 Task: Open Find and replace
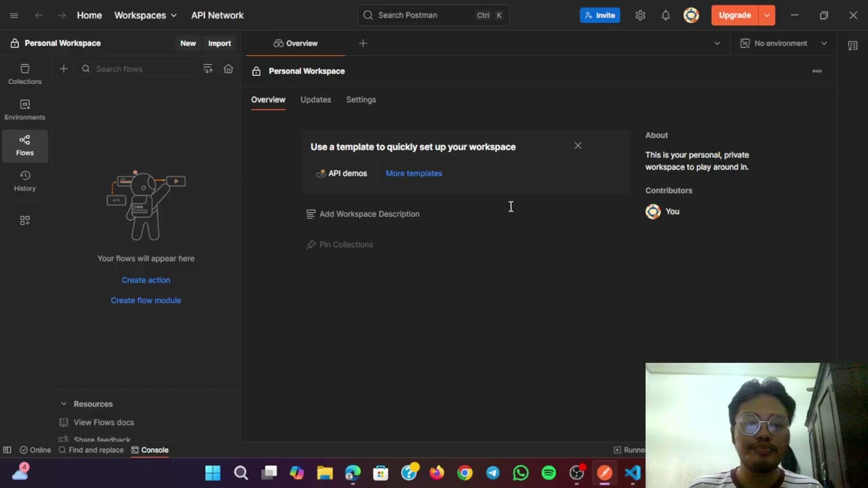91,450
